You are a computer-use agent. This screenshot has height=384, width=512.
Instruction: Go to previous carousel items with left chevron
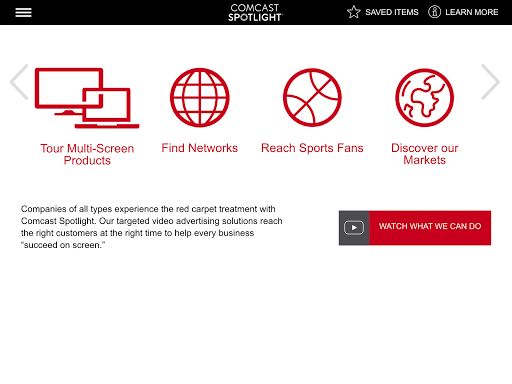[19, 82]
